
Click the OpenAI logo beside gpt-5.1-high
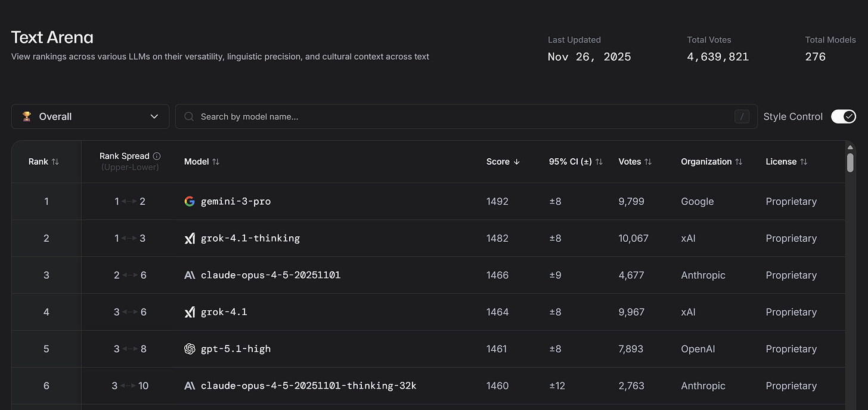pyautogui.click(x=190, y=349)
